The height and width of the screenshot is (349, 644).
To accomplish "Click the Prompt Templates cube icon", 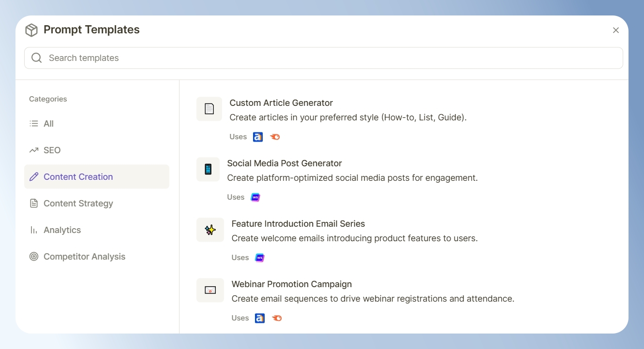I will tap(31, 30).
